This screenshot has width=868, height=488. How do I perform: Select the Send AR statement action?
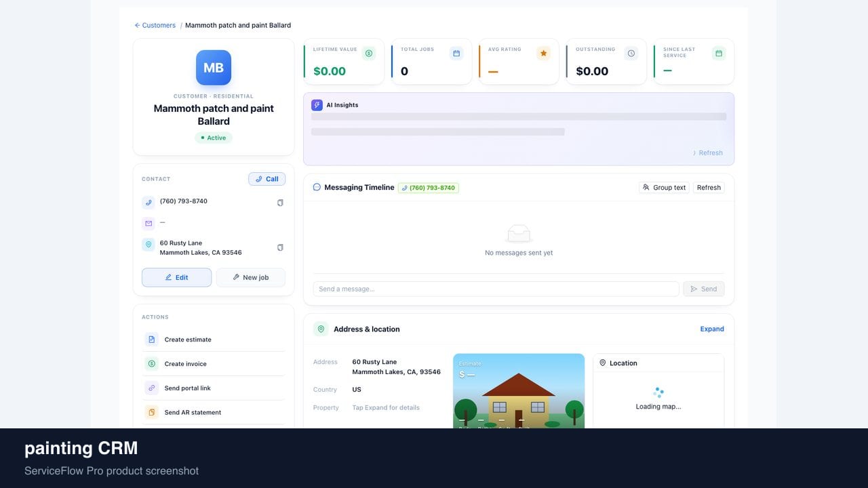(x=214, y=413)
